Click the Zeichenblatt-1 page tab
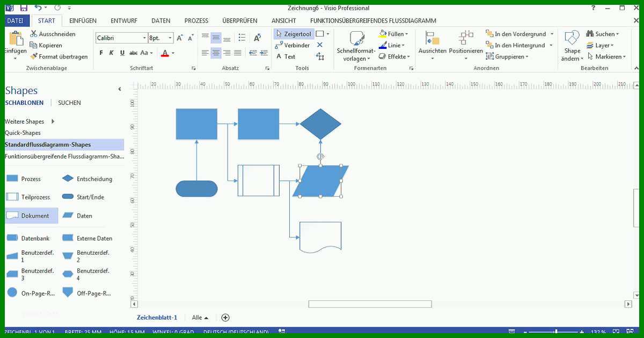The image size is (644, 338). (157, 318)
